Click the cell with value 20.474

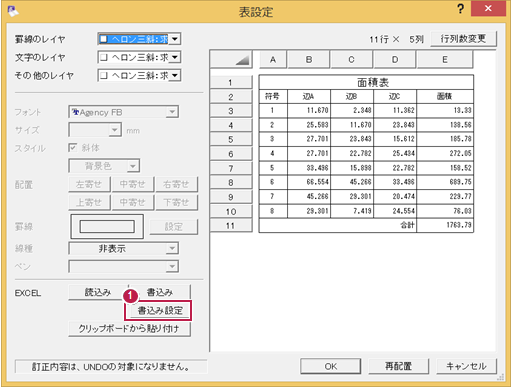tap(395, 197)
